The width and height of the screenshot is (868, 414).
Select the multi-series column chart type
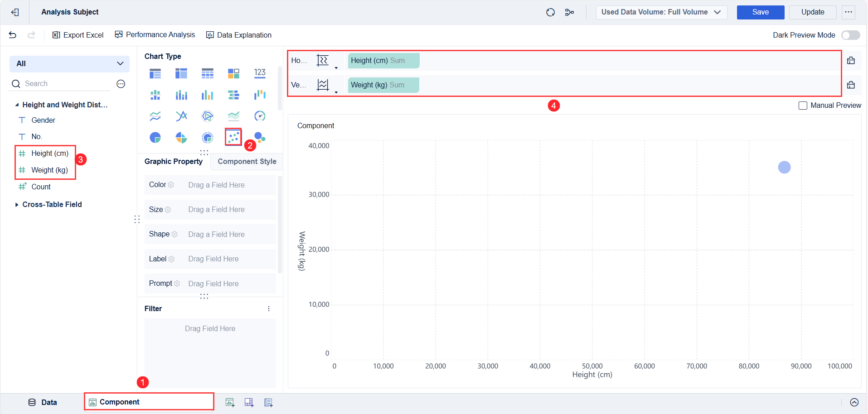click(208, 95)
